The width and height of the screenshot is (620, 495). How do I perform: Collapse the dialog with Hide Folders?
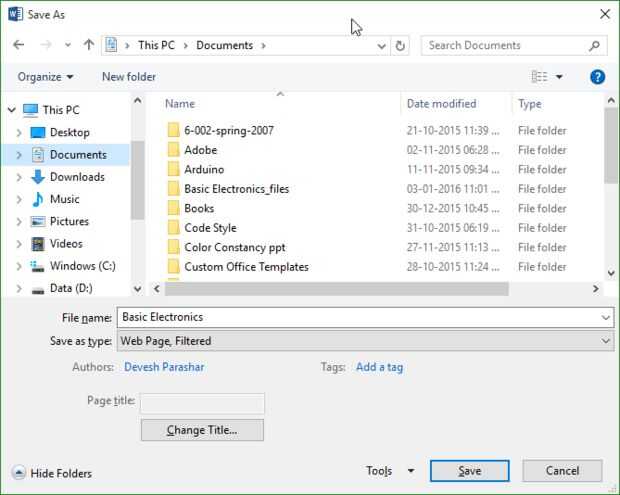[x=51, y=473]
